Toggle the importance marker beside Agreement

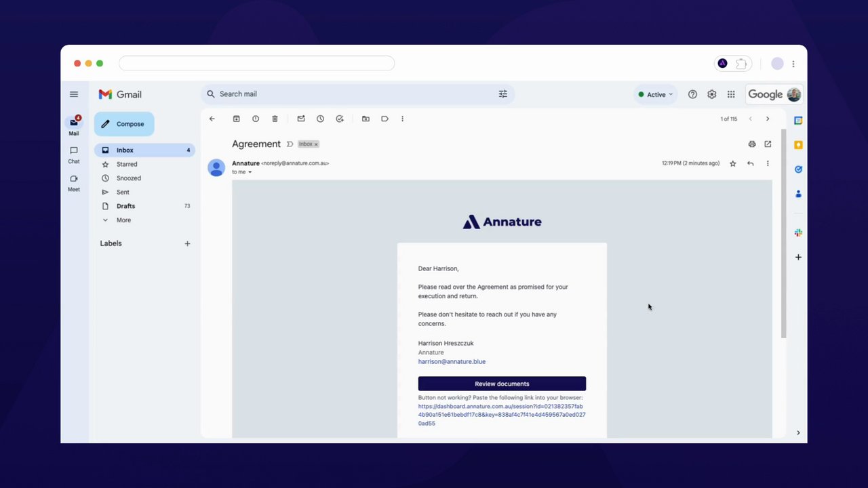(x=290, y=144)
